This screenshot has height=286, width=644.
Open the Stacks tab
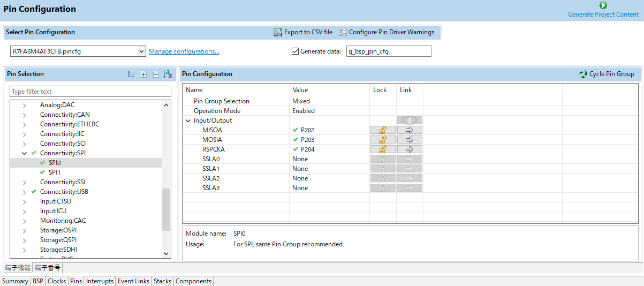point(162,281)
